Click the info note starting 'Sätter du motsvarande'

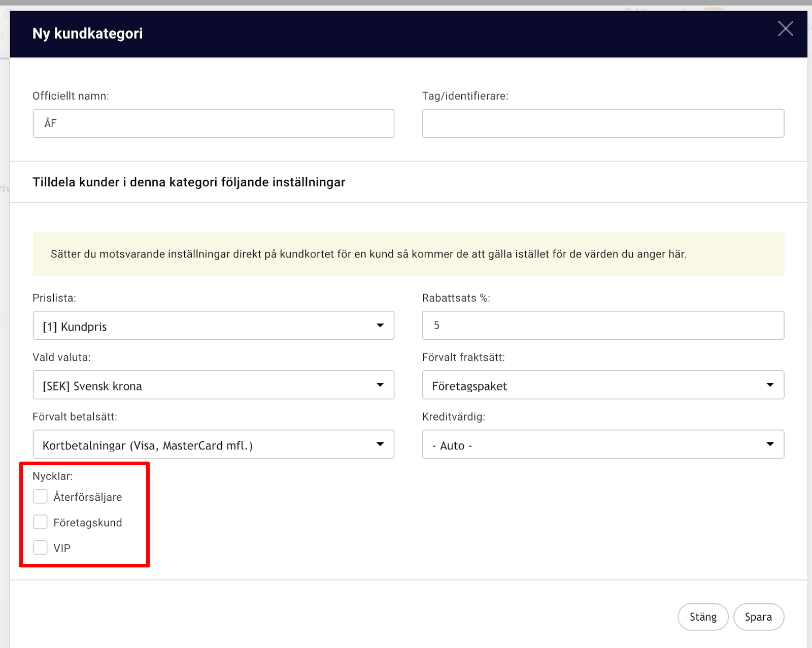pyautogui.click(x=409, y=254)
